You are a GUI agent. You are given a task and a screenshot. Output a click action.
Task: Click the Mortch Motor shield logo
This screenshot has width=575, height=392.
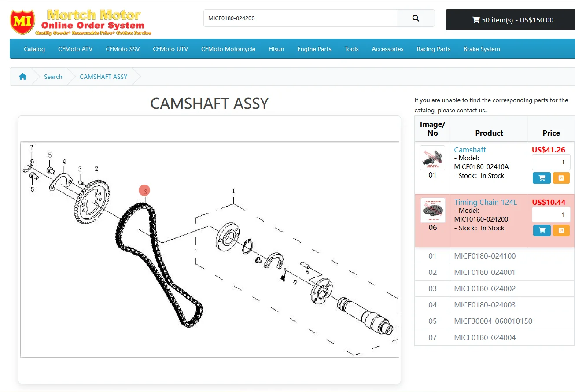click(22, 22)
